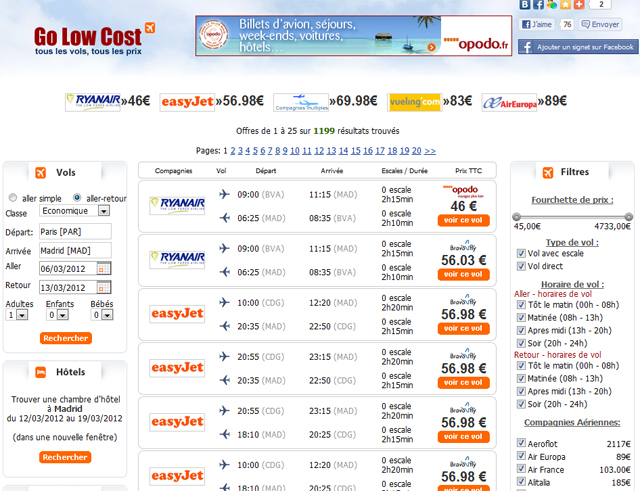
Task: Click the Prix TTC column header
Action: point(468,171)
